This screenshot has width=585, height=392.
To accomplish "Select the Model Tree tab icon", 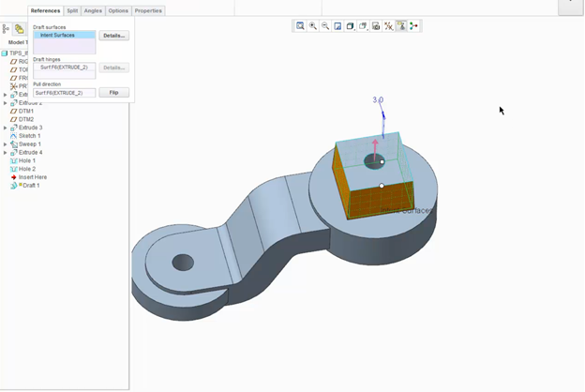I will pyautogui.click(x=6, y=29).
